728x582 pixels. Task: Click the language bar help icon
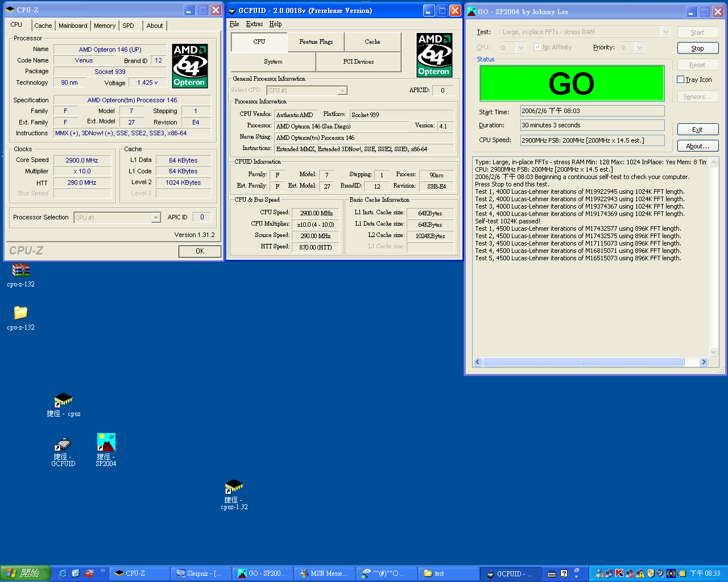tap(564, 574)
